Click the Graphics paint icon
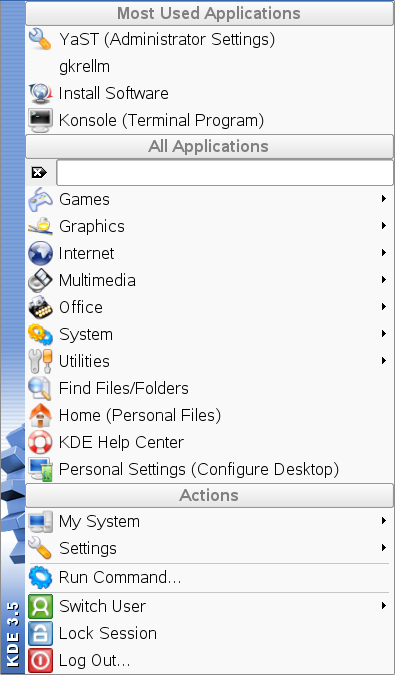Viewport: 395px width, 675px height. coord(40,226)
